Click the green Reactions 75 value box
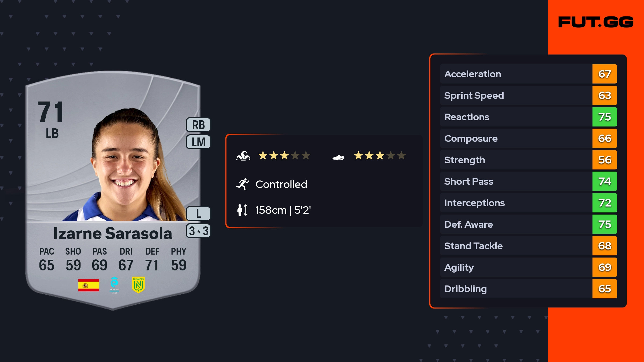644x362 pixels. coord(605,117)
